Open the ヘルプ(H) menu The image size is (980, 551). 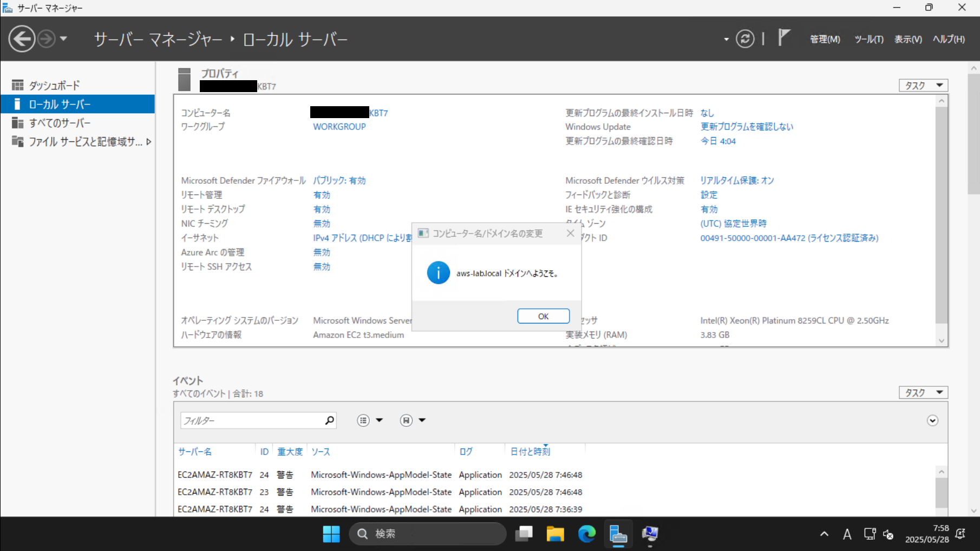(x=949, y=39)
